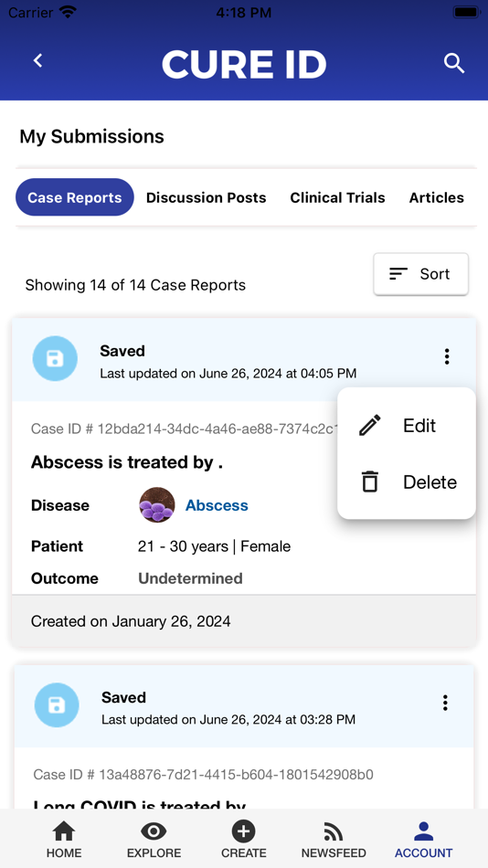Choose Delete from the popup menu
This screenshot has width=488, height=868.
407,482
